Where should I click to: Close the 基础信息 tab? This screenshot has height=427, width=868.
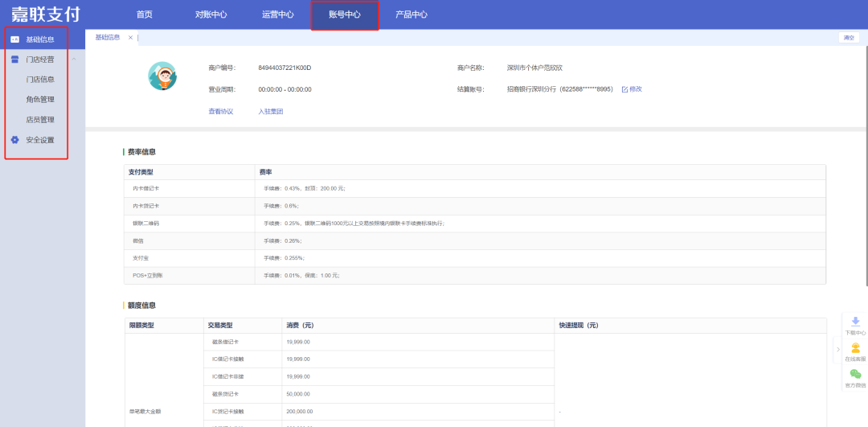click(131, 38)
